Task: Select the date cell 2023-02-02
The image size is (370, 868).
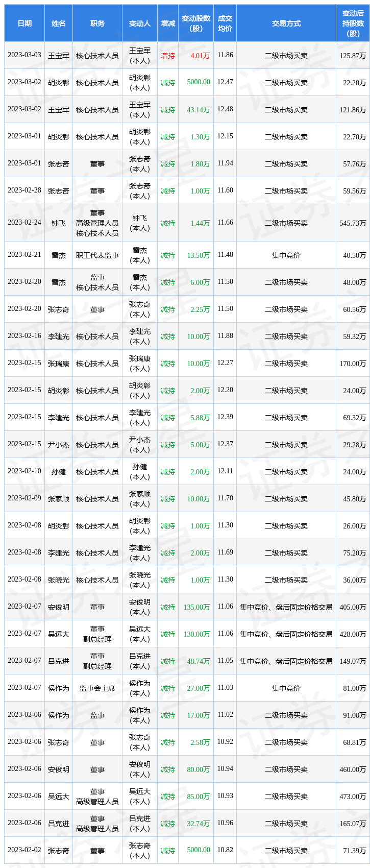Action: 24,850
